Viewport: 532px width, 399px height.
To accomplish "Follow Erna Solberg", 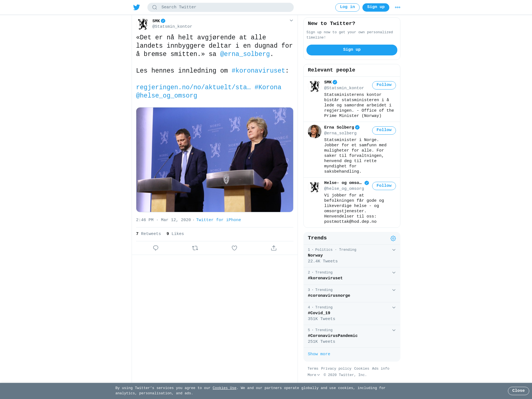I will (384, 130).
